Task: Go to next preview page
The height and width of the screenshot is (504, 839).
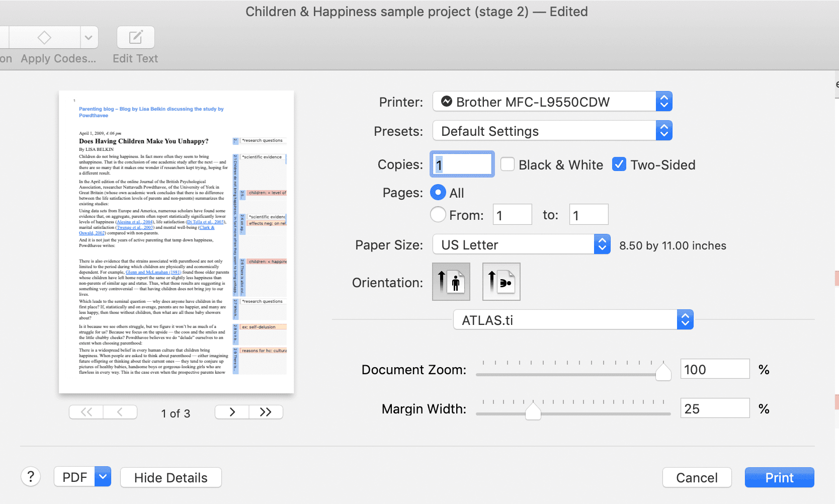Action: (x=232, y=412)
